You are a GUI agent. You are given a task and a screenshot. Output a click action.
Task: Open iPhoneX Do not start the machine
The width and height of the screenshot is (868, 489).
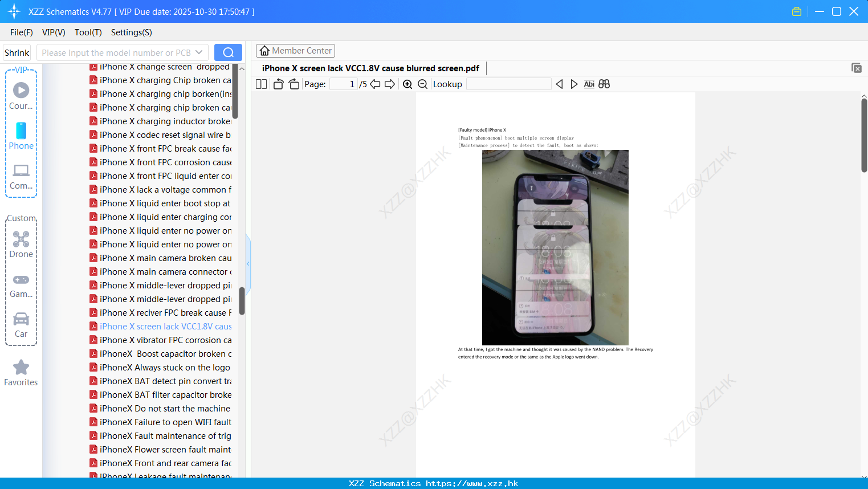(x=160, y=409)
